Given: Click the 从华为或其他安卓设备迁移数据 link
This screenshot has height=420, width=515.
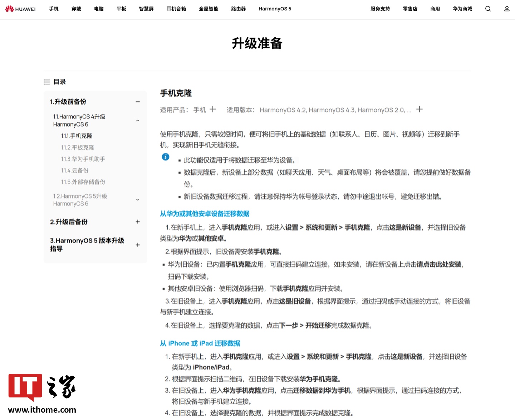Looking at the screenshot, I should pos(205,214).
